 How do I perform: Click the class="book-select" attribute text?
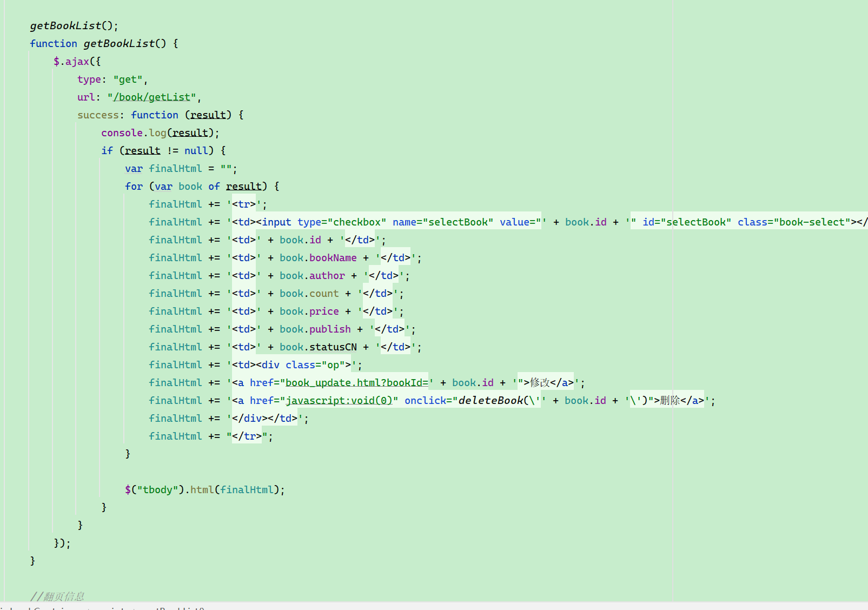coord(794,222)
